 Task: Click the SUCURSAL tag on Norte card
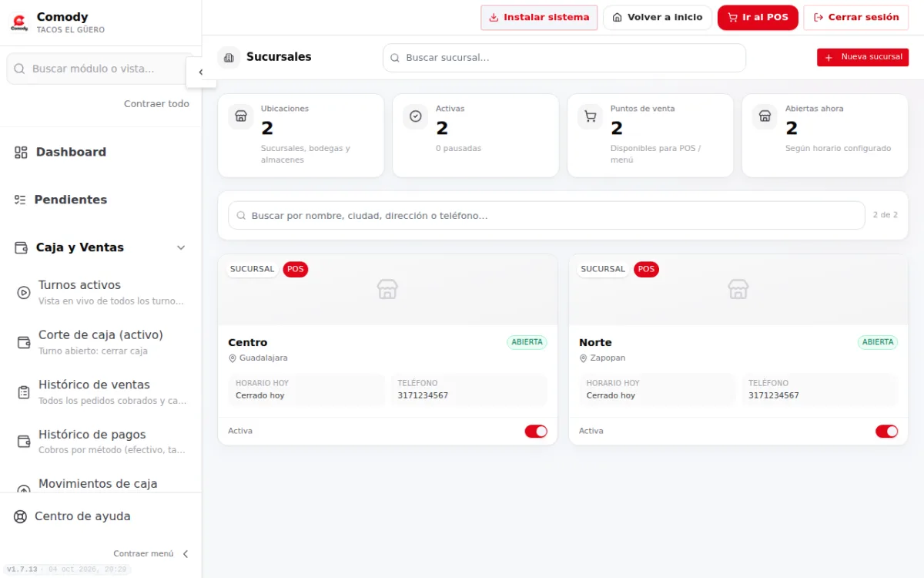[603, 269]
